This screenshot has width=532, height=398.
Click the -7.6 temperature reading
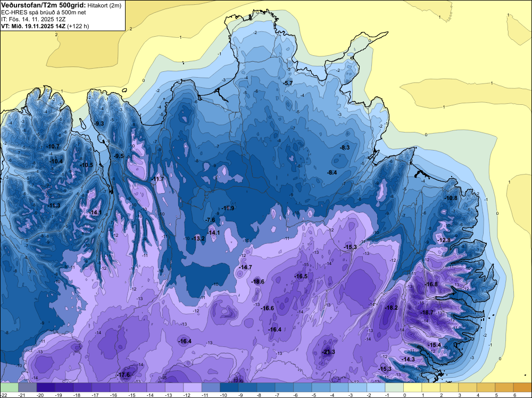tap(210, 220)
